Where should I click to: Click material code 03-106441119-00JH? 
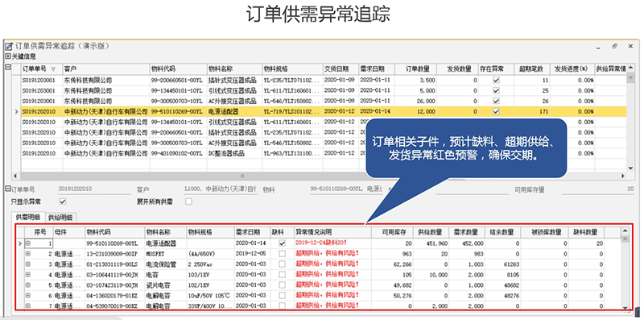point(112,275)
